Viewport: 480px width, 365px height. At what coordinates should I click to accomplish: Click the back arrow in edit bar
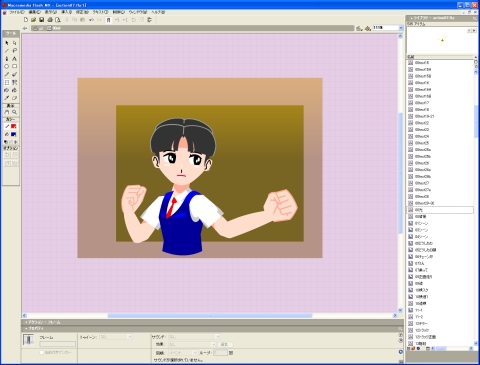pyautogui.click(x=25, y=28)
